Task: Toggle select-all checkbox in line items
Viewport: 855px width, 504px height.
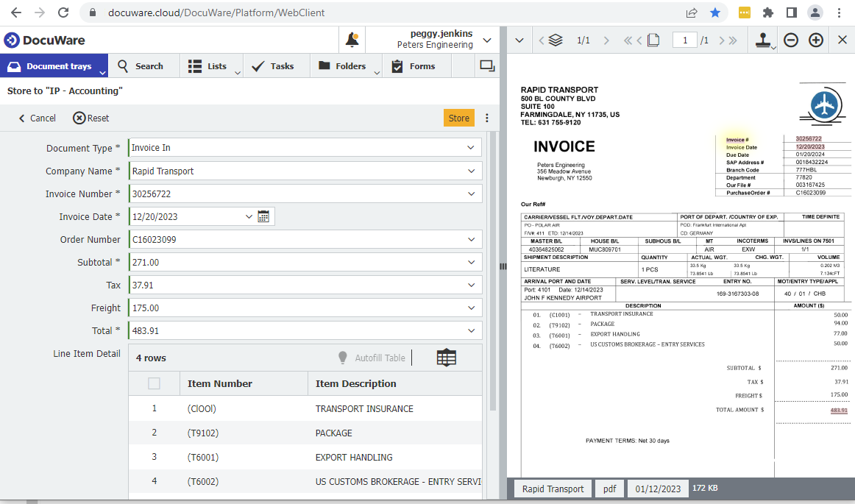Action: pos(155,383)
